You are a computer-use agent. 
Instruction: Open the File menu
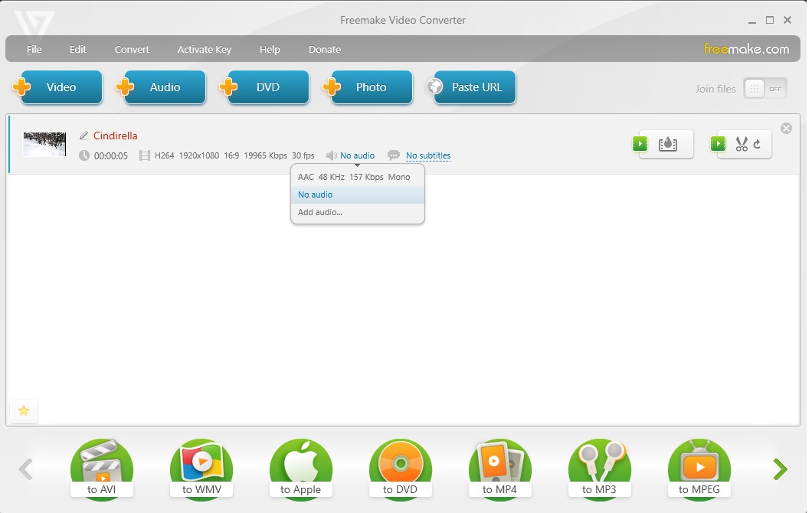click(x=34, y=49)
